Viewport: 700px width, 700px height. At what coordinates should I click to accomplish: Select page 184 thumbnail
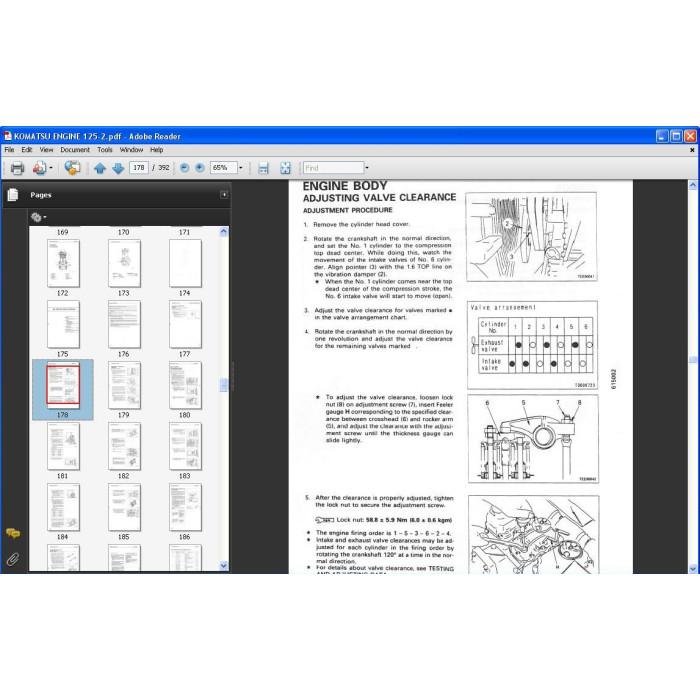pos(63,507)
